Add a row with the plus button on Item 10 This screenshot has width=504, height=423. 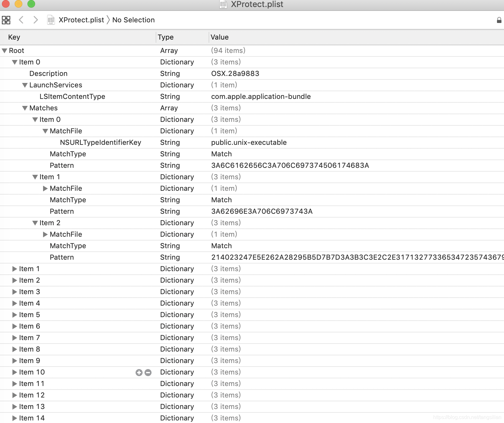[x=139, y=373]
